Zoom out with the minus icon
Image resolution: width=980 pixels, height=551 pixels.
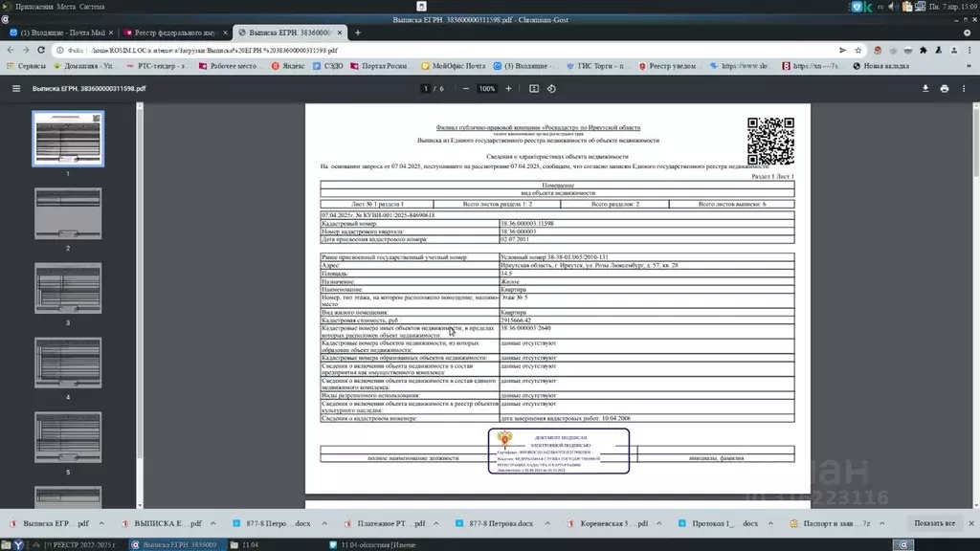click(466, 88)
